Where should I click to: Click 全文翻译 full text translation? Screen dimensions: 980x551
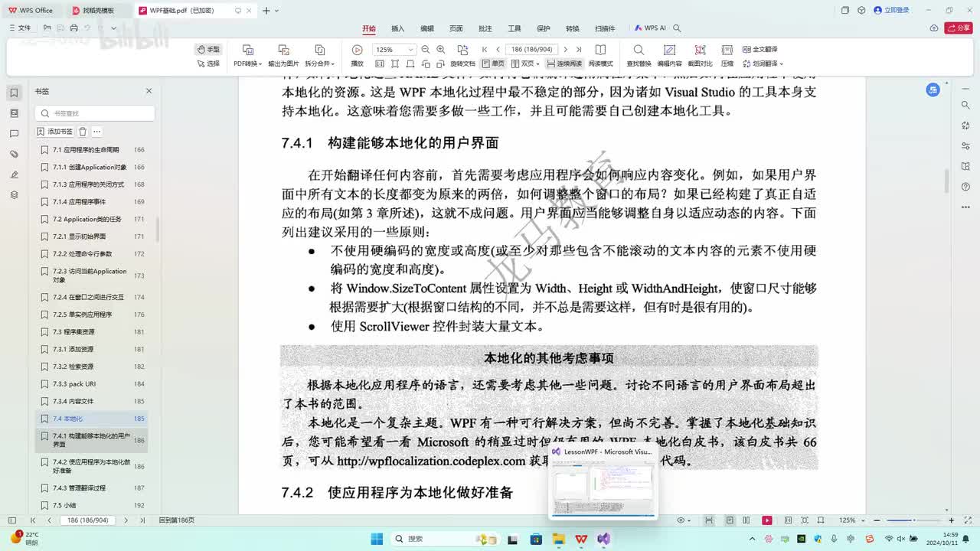pyautogui.click(x=759, y=49)
